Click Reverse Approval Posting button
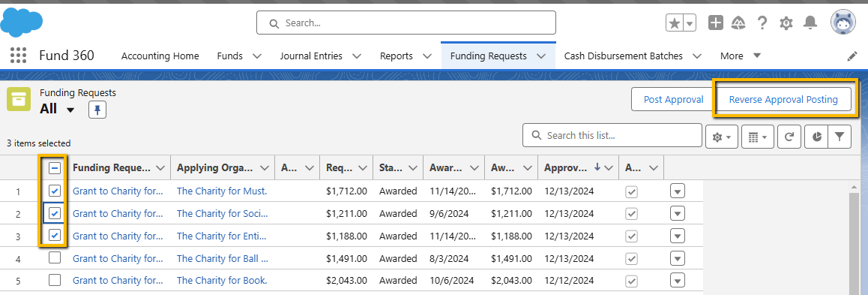 783,100
